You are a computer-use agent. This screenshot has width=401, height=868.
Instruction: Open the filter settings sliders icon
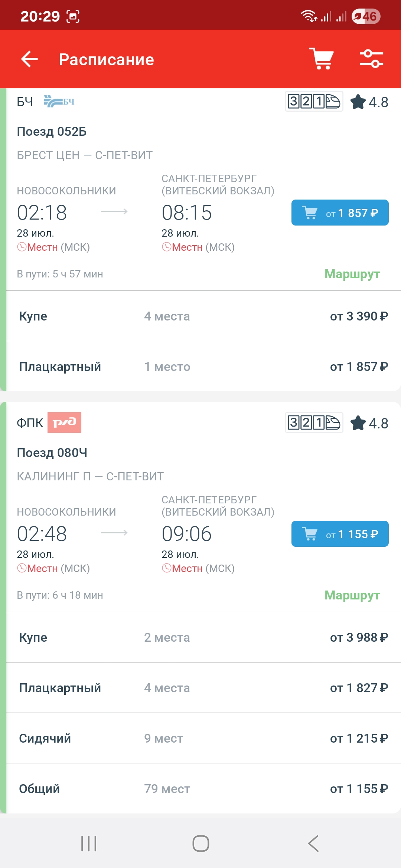[371, 59]
